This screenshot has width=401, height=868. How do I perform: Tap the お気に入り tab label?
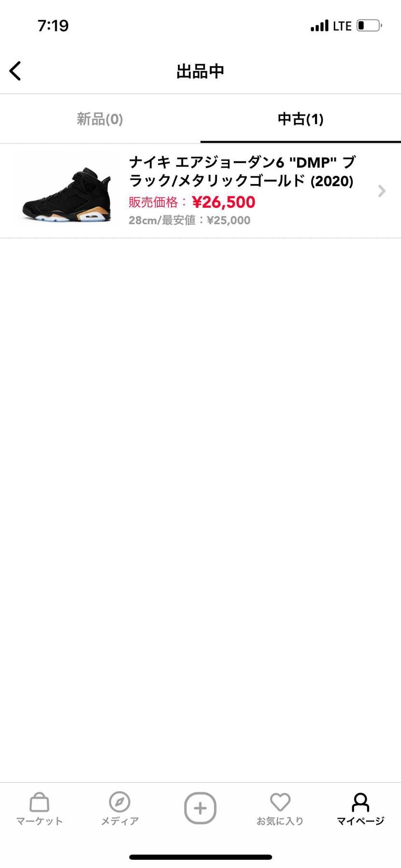coord(280,821)
